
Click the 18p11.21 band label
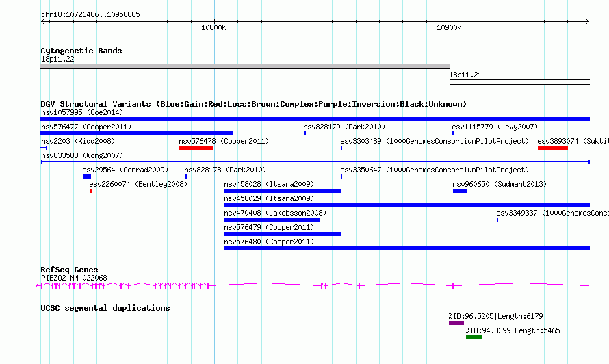(x=465, y=75)
